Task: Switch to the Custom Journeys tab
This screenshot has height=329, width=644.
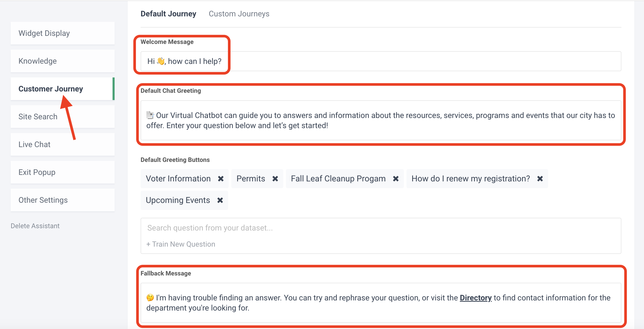Action: (239, 14)
